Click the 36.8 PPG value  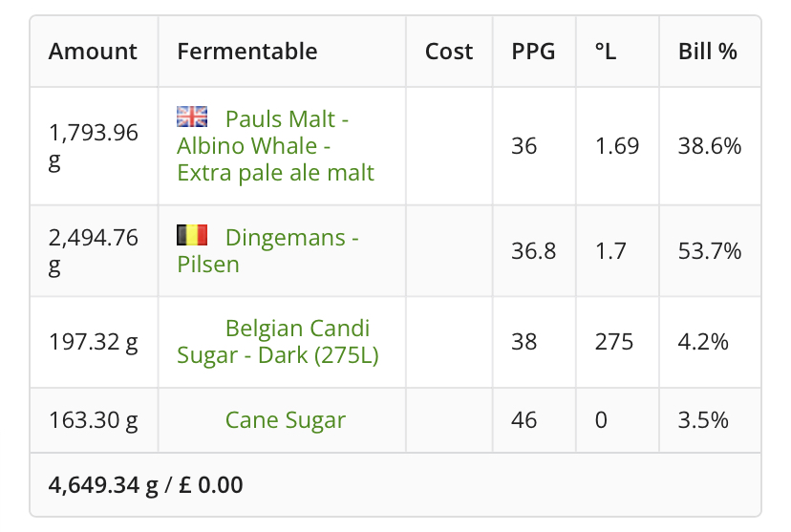click(533, 250)
